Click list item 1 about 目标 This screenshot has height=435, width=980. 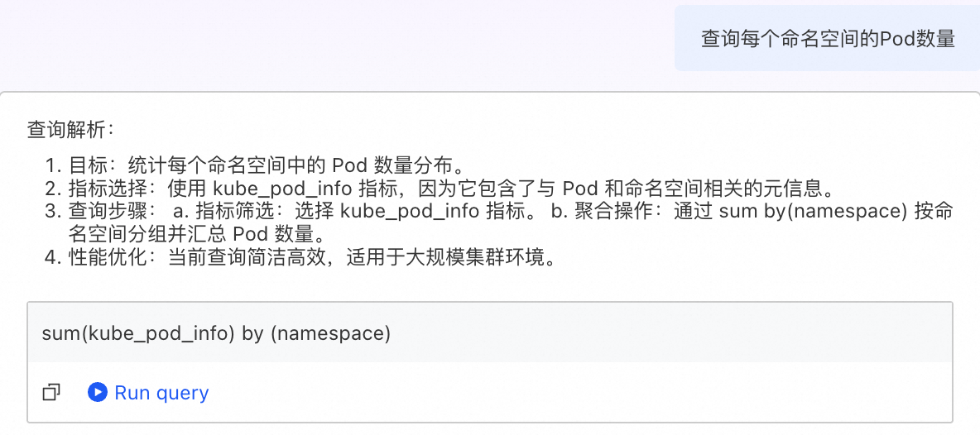256,165
